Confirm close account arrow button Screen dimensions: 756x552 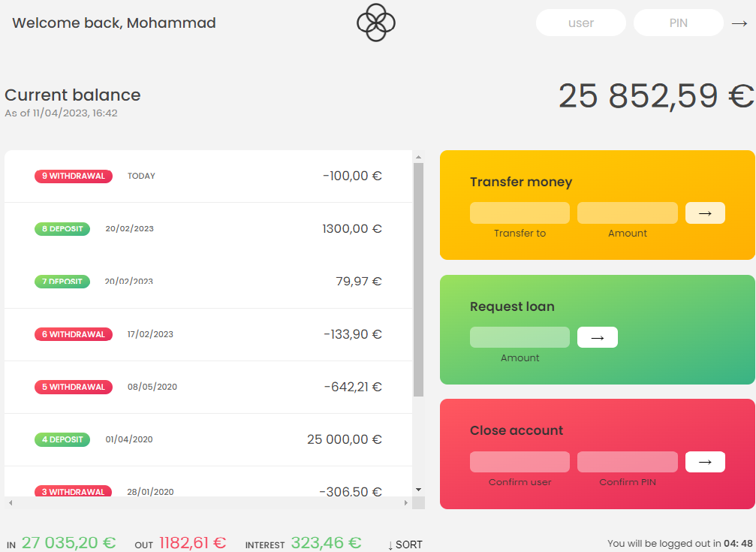[705, 462]
